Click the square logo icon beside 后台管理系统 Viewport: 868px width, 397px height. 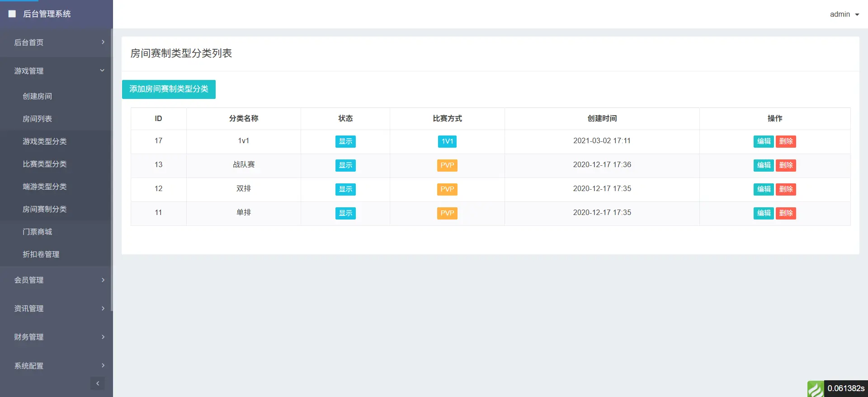(x=12, y=14)
